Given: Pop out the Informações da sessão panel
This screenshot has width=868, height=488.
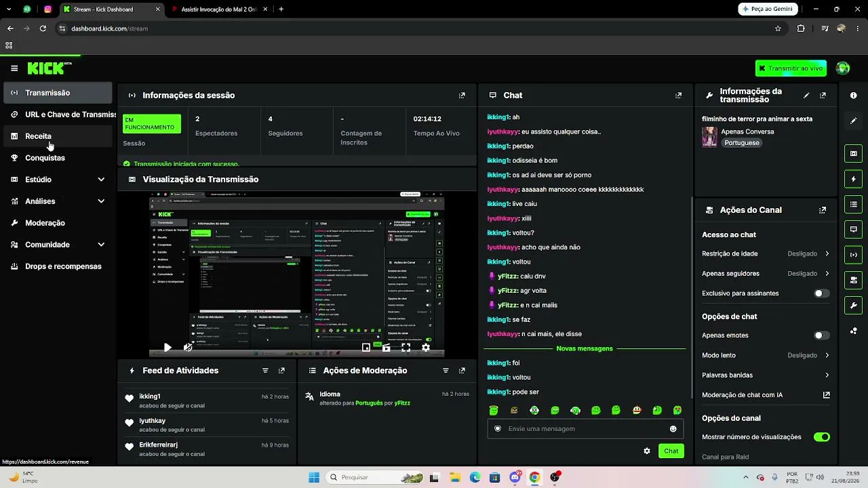Looking at the screenshot, I should click(462, 96).
